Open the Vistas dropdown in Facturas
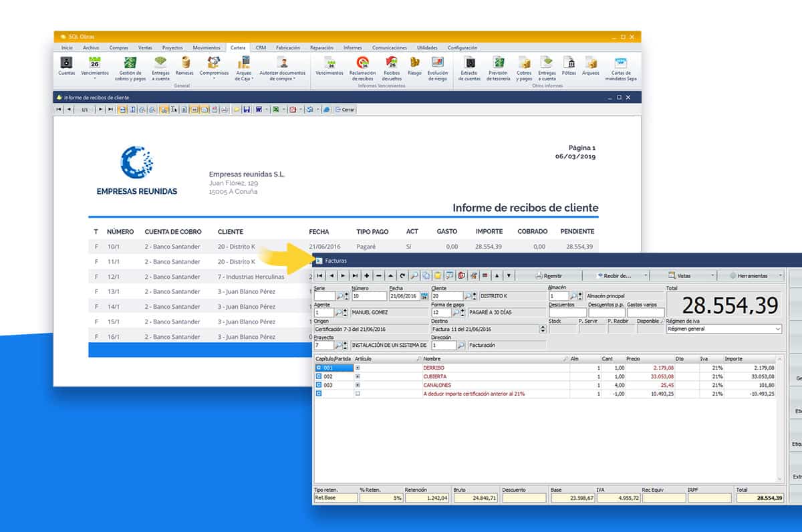 coord(690,275)
